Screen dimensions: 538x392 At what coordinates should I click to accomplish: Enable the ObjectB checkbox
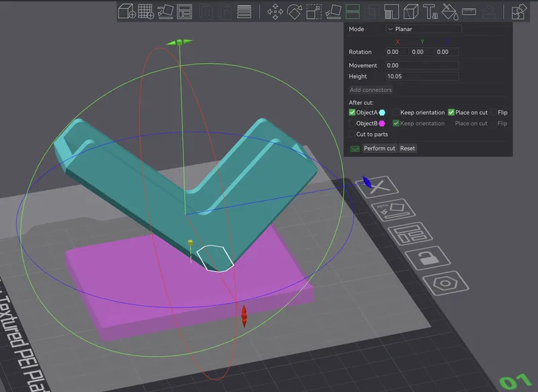point(352,124)
